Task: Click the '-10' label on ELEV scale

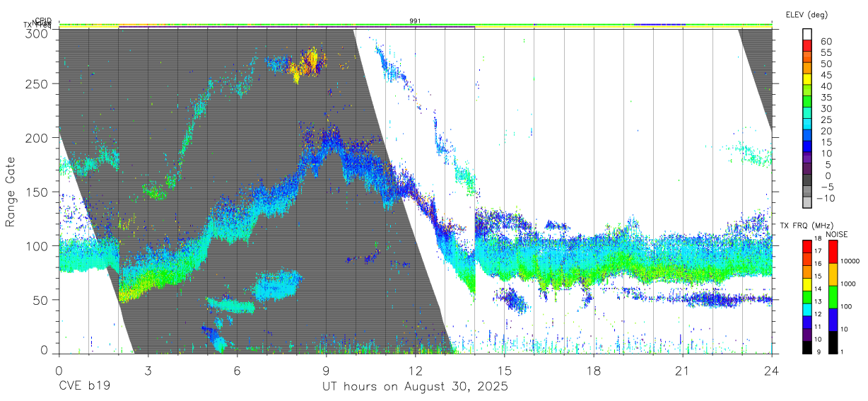Action: click(826, 198)
